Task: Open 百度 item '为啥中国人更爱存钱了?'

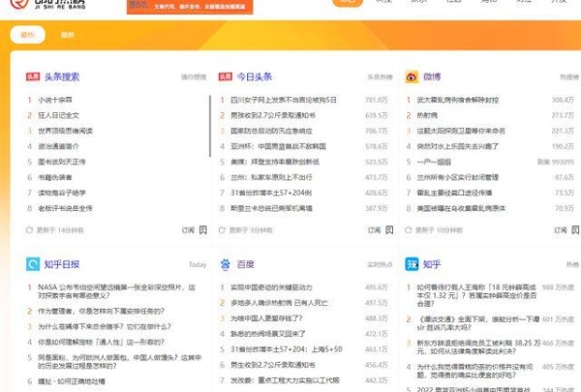Action: coord(266,318)
